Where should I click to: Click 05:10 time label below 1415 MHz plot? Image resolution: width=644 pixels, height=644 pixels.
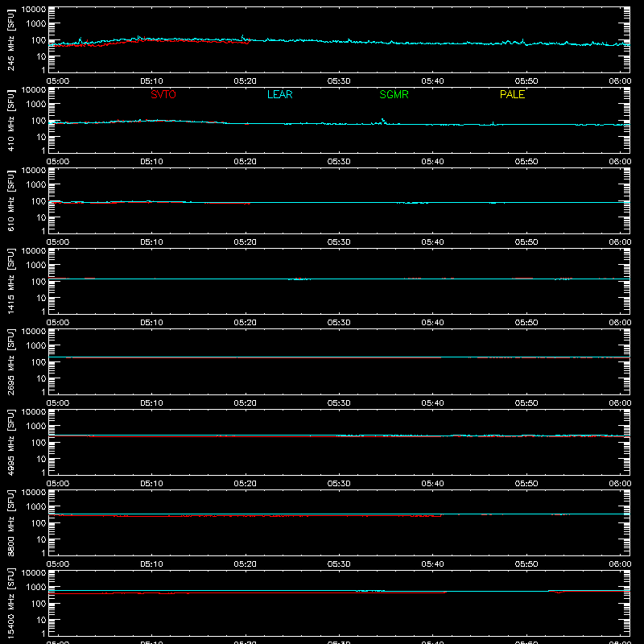click(151, 323)
